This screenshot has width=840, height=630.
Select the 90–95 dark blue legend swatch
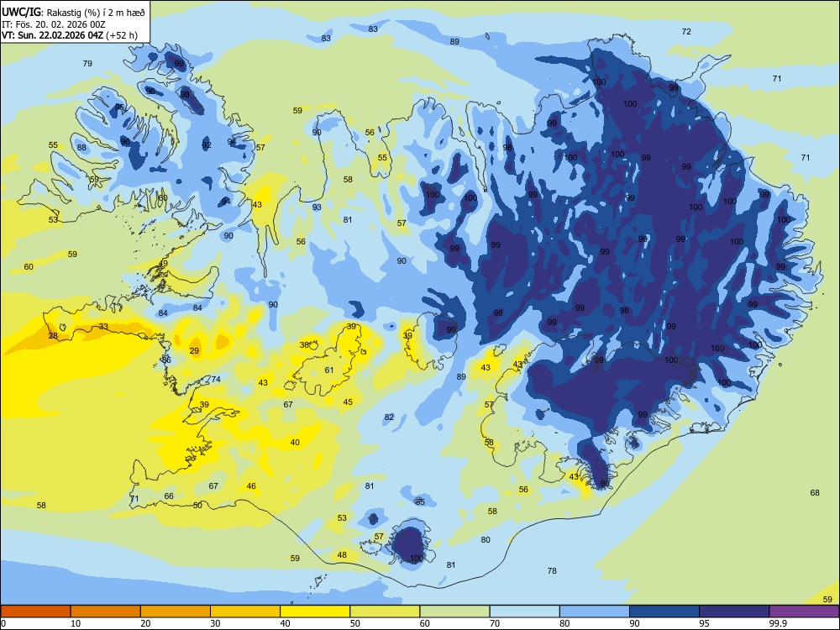point(664,612)
